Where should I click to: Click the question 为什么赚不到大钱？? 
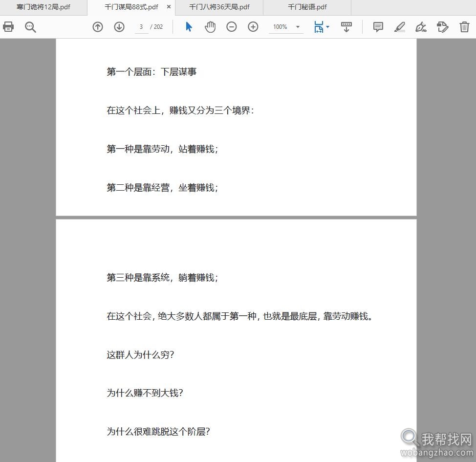(x=145, y=393)
